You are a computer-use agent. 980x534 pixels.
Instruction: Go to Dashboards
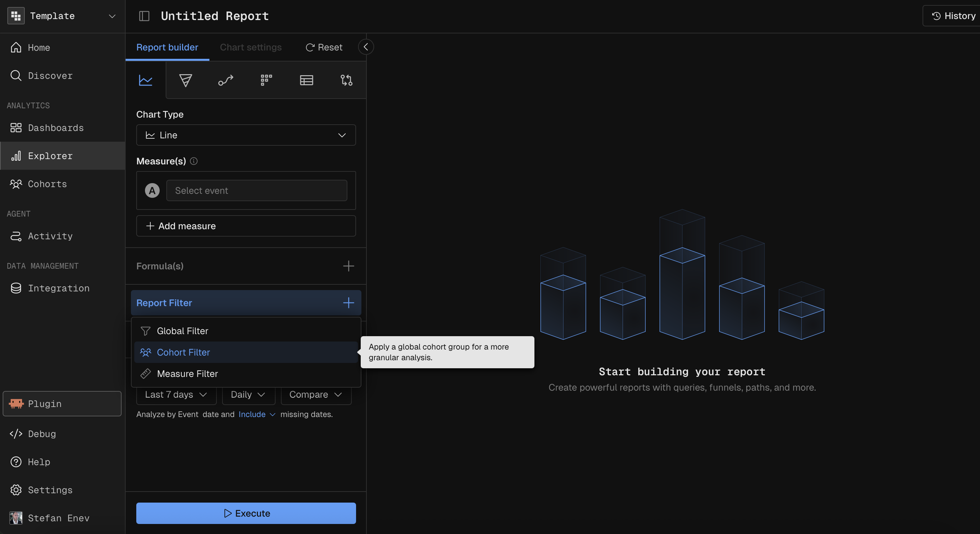(x=62, y=128)
